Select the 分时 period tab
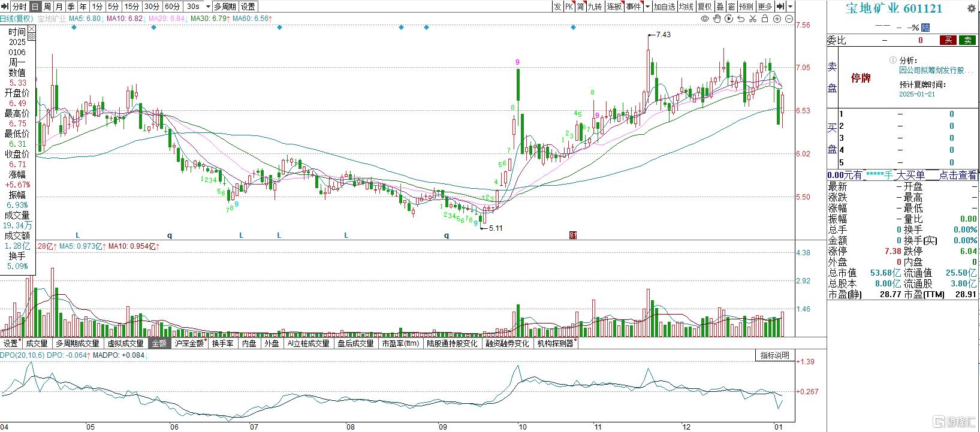Screen dimensions: 980x432 click(20, 7)
